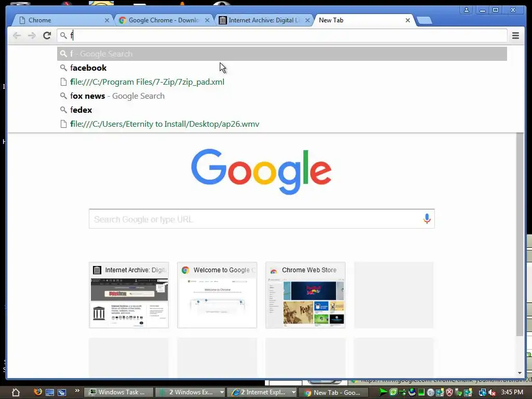Close the Google Chrome - Download tab
The image size is (532, 399).
point(207,20)
